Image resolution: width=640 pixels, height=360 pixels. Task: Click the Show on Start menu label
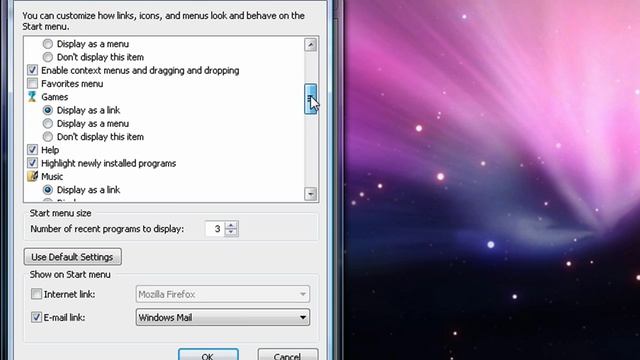pyautogui.click(x=70, y=274)
